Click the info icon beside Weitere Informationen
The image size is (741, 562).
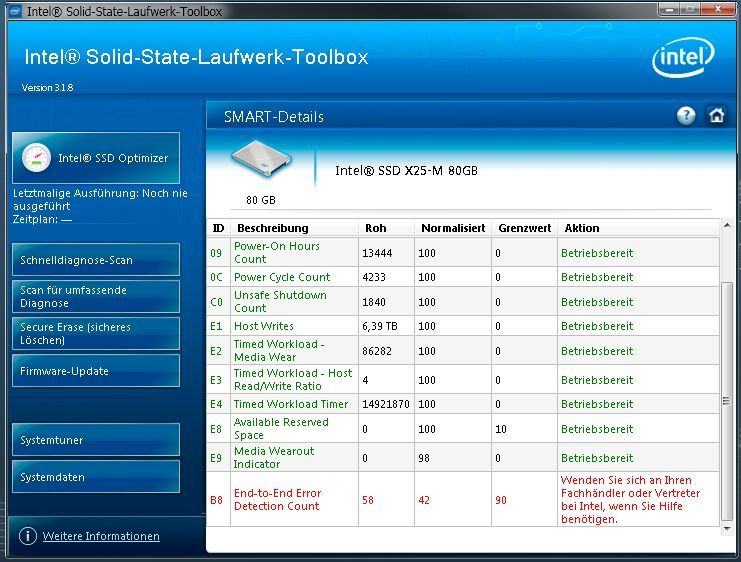pos(28,536)
